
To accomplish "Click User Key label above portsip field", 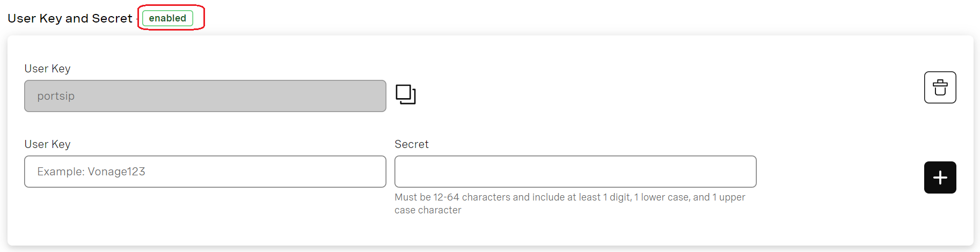I will point(47,69).
